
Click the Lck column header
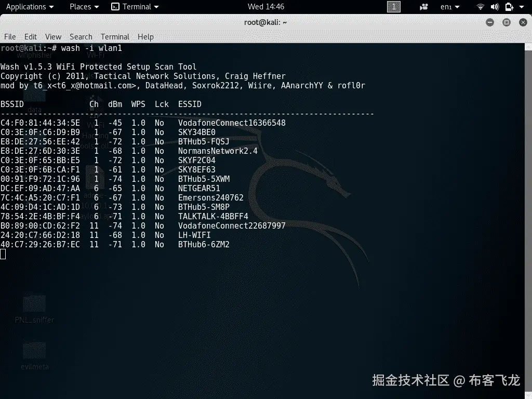pos(162,104)
